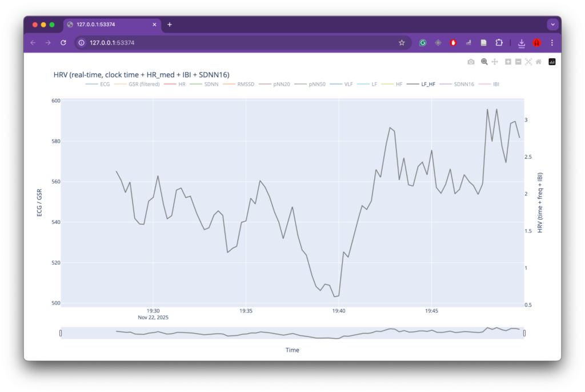Click the Zoom out minus button
585x392 pixels.
pyautogui.click(x=518, y=62)
